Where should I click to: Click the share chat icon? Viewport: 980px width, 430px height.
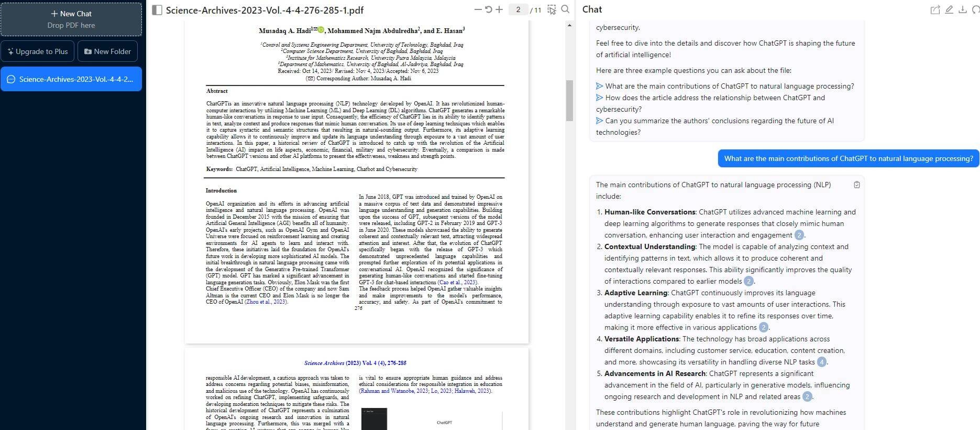[x=935, y=9]
